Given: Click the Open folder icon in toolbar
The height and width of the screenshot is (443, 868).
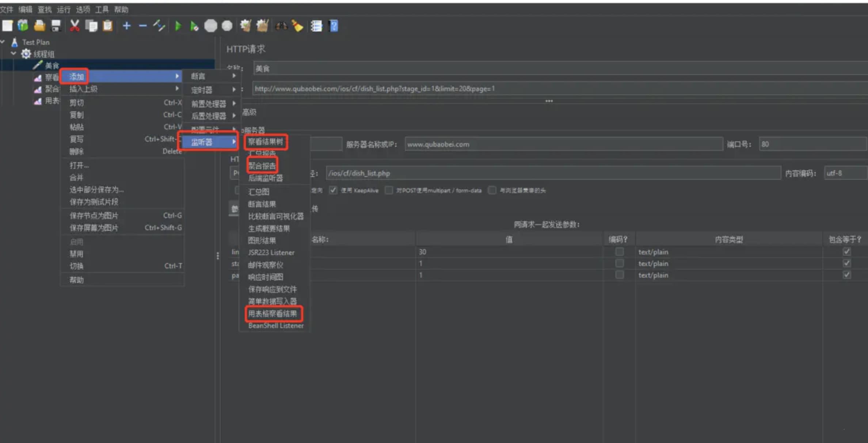Looking at the screenshot, I should coord(39,26).
